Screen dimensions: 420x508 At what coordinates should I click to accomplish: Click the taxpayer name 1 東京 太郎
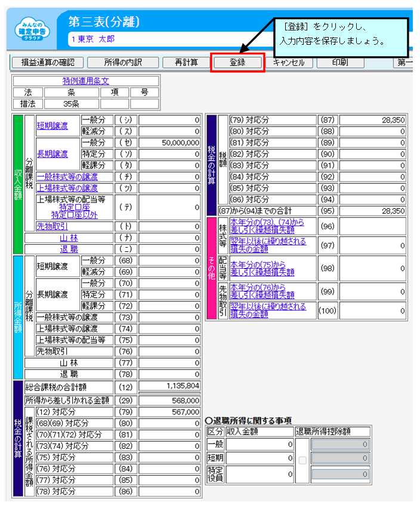pos(93,39)
